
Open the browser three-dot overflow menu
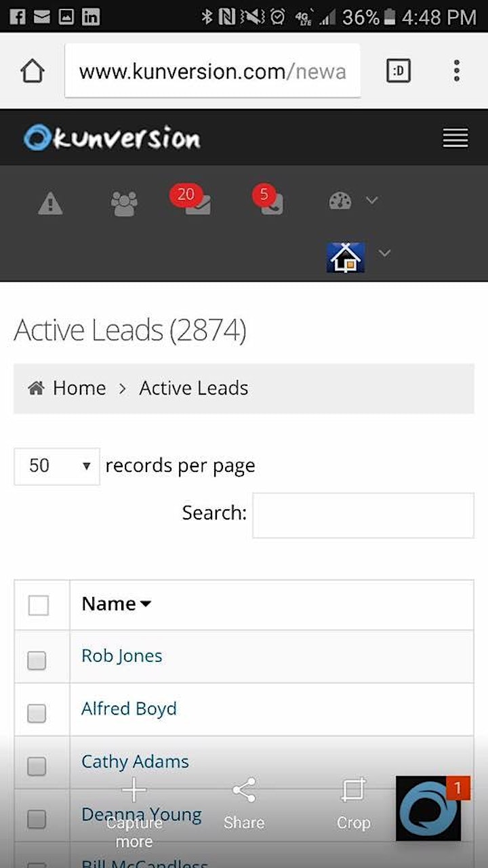coord(457,71)
